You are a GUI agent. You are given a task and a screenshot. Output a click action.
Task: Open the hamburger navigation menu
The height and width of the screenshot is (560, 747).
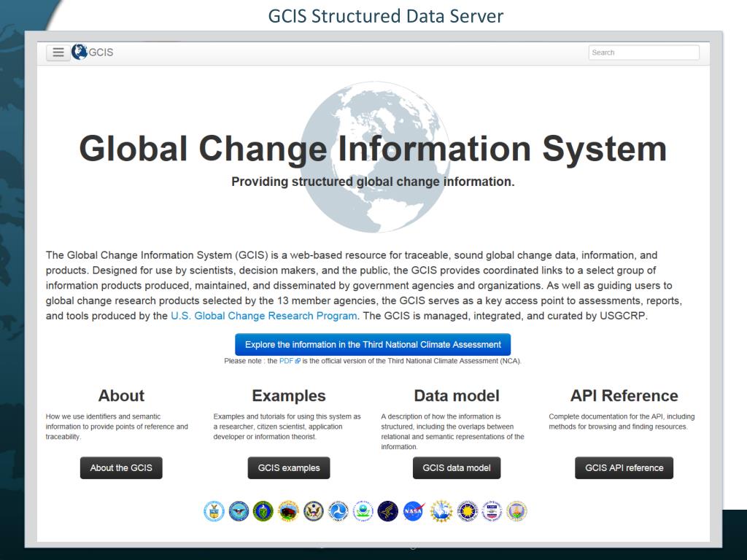click(58, 52)
